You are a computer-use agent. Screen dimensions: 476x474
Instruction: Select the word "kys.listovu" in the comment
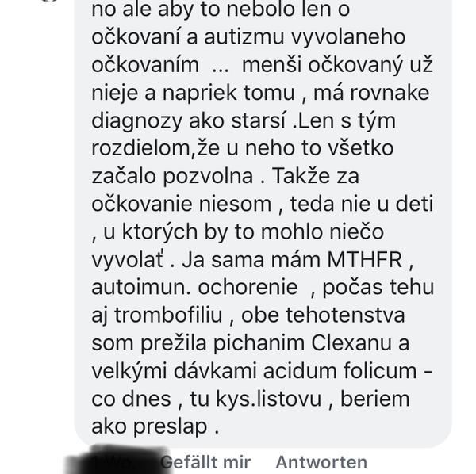pyautogui.click(x=269, y=399)
